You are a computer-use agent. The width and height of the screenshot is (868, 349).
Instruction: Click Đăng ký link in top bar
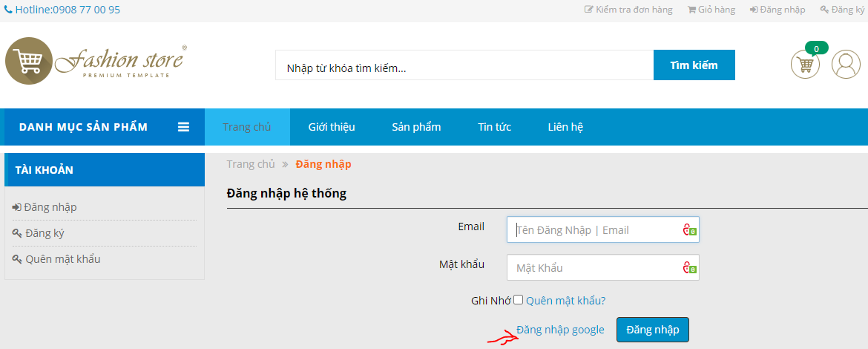(x=841, y=10)
